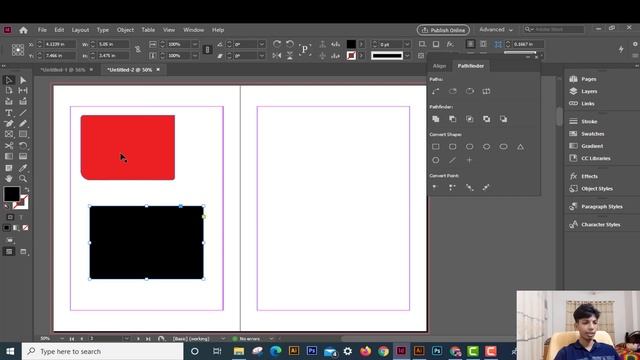Select the Gap tool
640x360 pixels.
[23, 91]
